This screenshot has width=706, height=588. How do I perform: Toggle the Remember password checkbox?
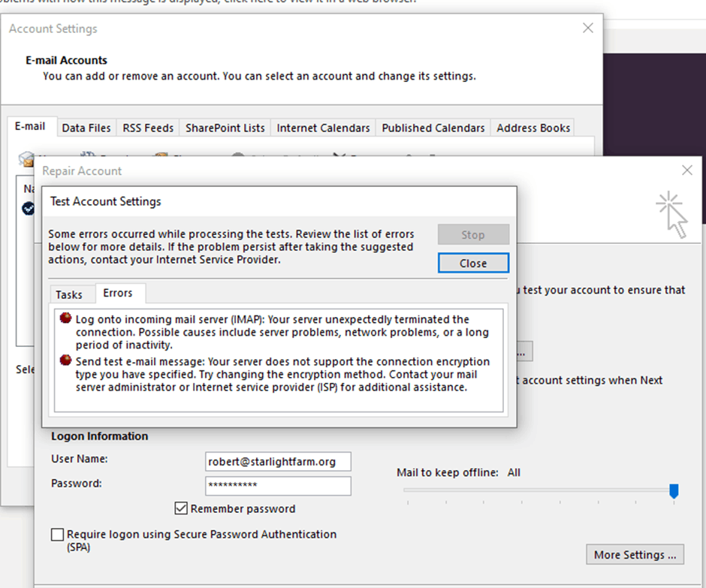click(x=181, y=508)
